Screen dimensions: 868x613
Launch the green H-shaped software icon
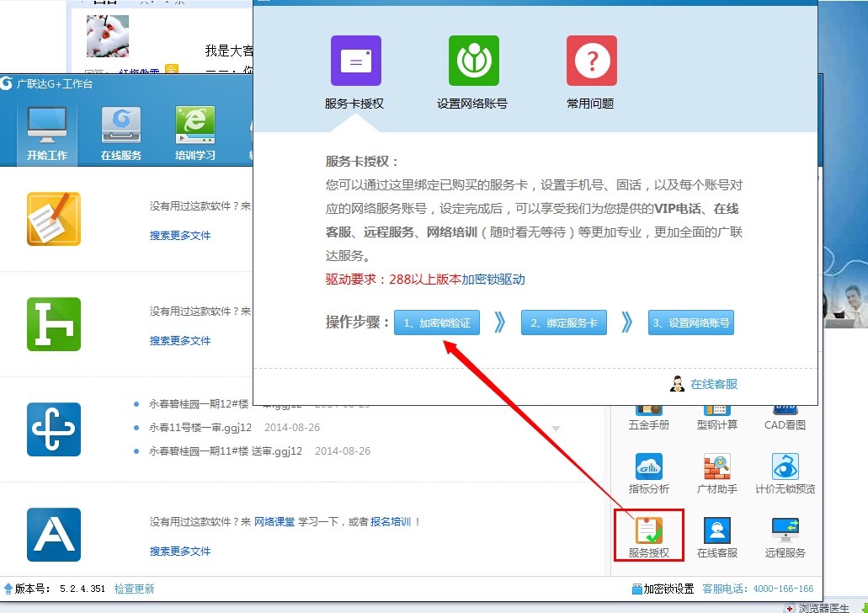coord(54,324)
